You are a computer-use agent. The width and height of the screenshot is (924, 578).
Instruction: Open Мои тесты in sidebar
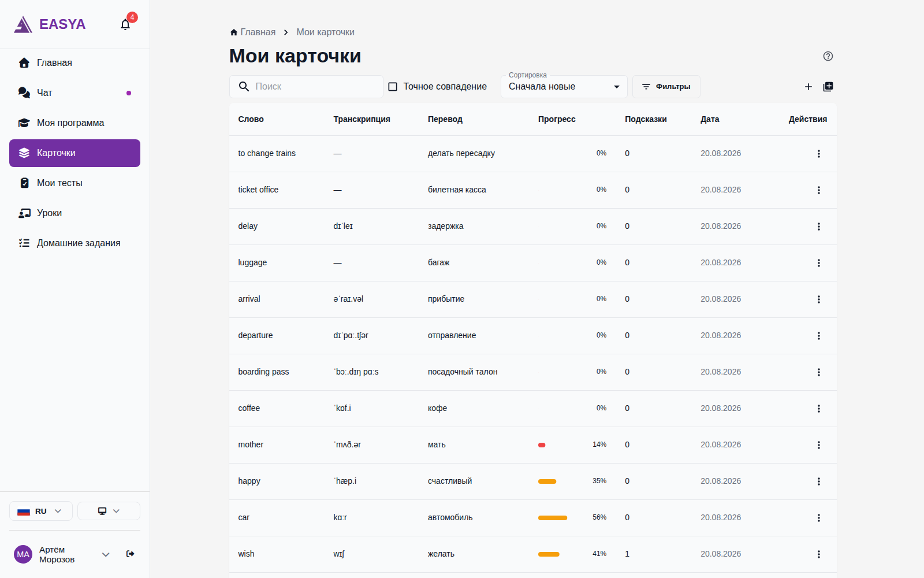pyautogui.click(x=74, y=183)
